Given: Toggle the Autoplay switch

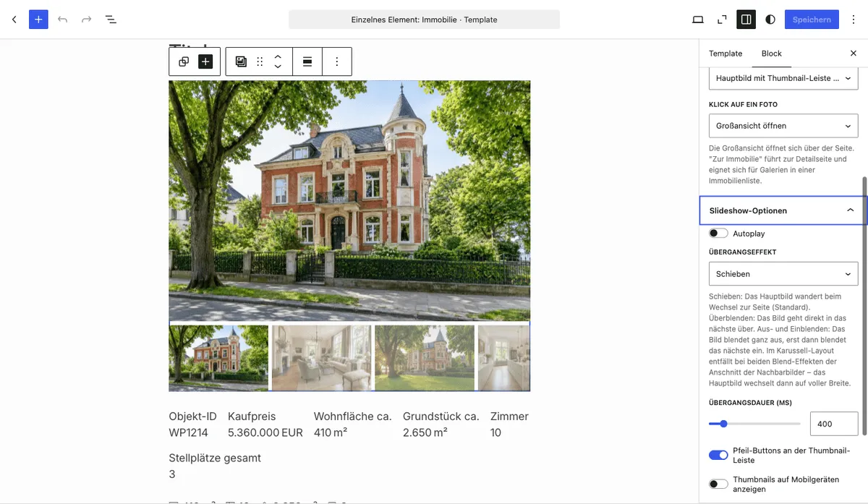Looking at the screenshot, I should coord(718,234).
